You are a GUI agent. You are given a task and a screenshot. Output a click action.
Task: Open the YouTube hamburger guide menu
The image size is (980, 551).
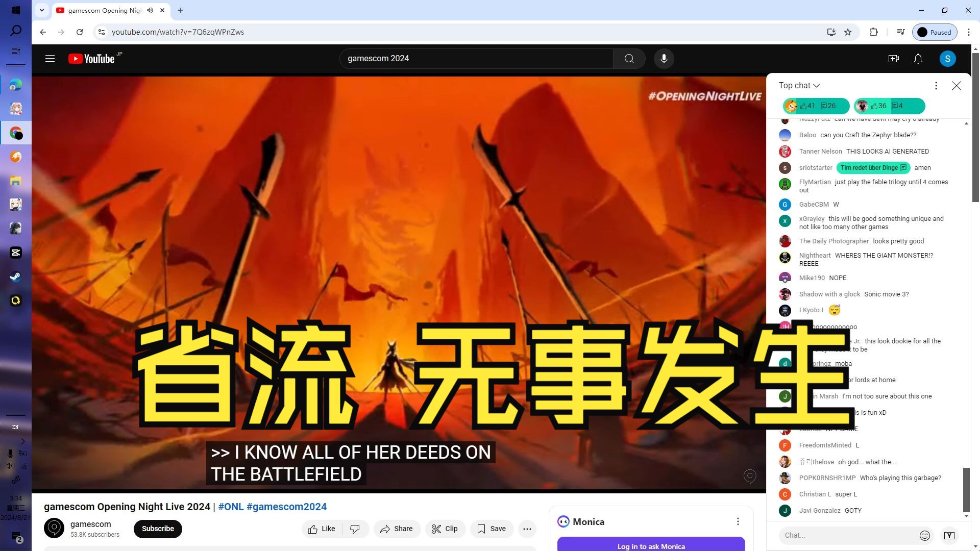(x=50, y=59)
